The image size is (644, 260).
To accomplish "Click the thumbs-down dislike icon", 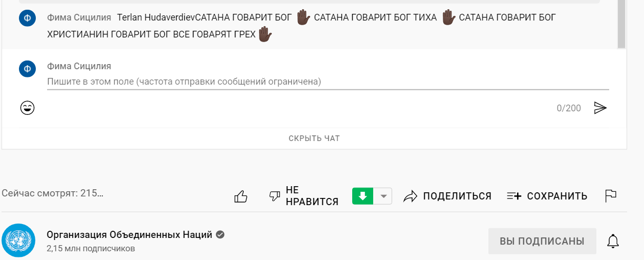I will click(275, 196).
